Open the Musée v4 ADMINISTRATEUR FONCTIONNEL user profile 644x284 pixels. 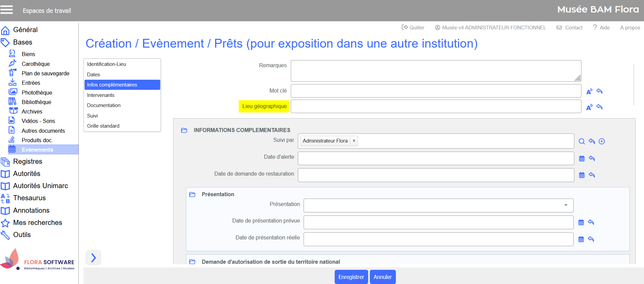[x=490, y=28]
